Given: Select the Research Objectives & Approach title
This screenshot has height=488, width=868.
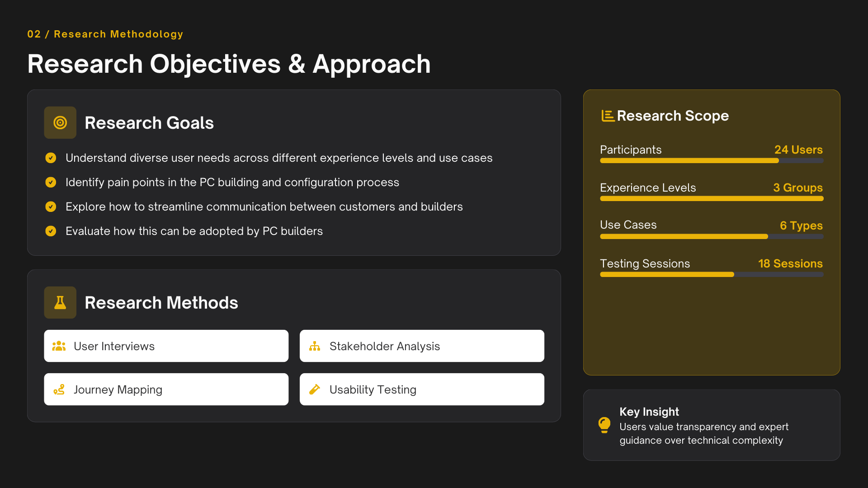Looking at the screenshot, I should (x=229, y=64).
